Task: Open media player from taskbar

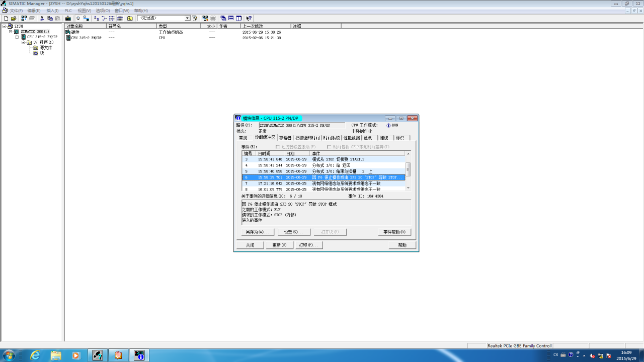Action: coord(76,355)
